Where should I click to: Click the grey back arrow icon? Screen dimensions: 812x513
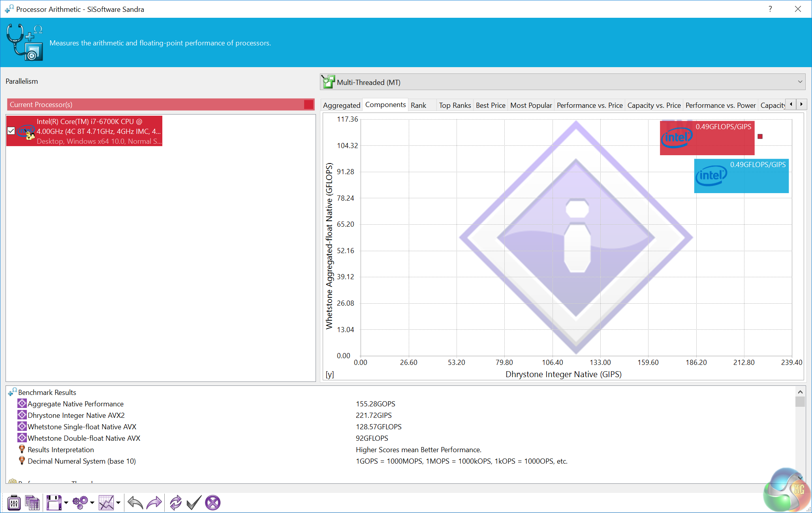pos(135,503)
